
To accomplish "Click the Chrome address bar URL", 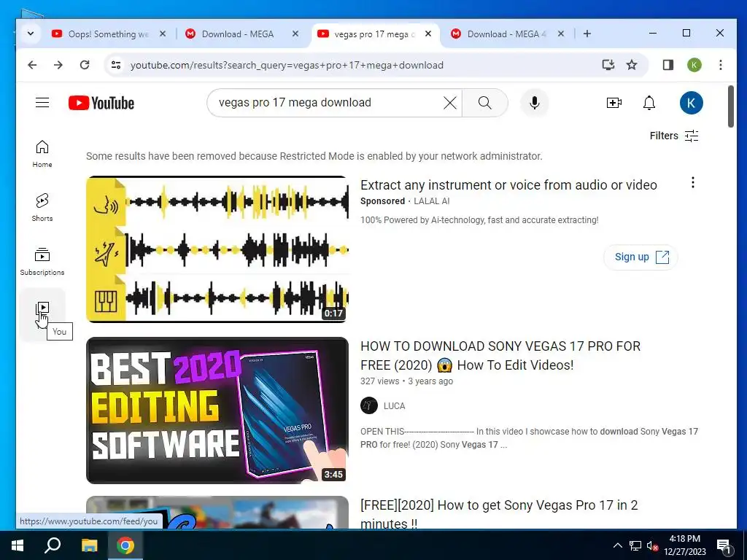I will coord(287,65).
